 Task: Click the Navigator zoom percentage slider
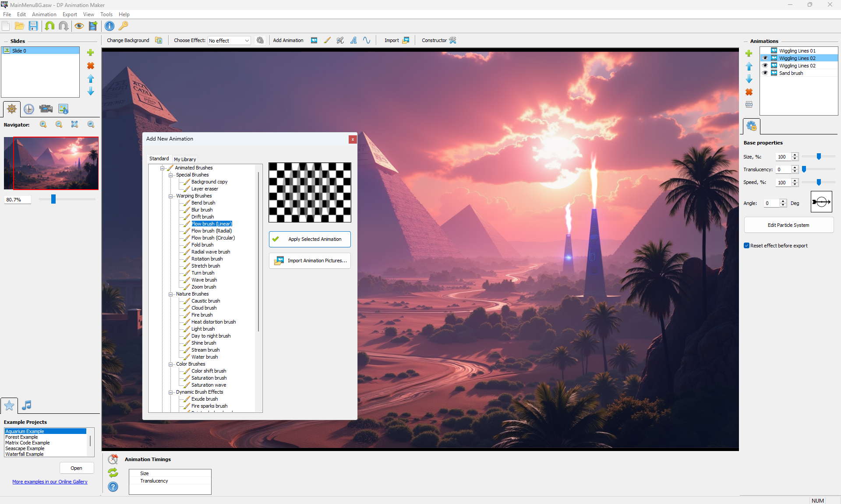pos(53,200)
